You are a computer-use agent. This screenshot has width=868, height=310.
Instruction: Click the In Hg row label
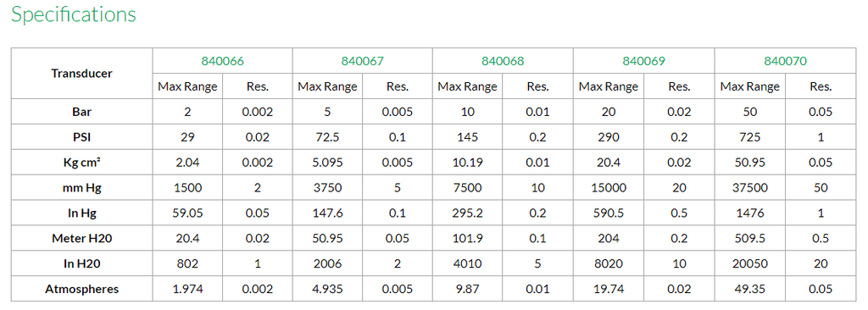[x=82, y=213]
